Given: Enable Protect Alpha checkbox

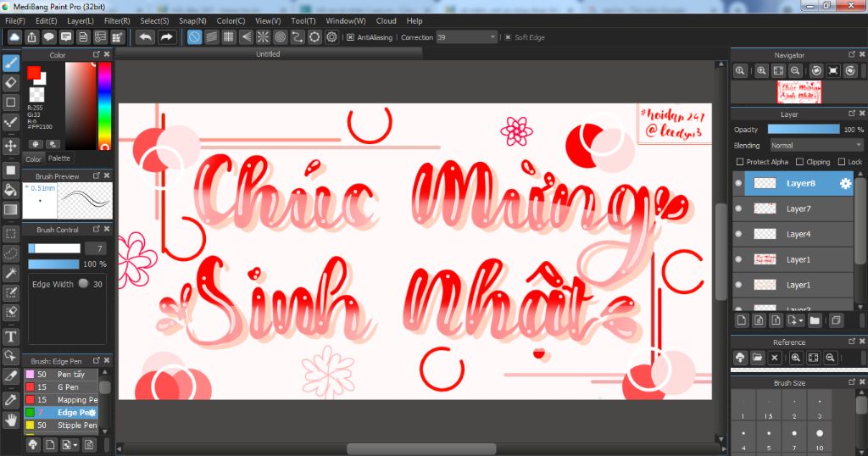Looking at the screenshot, I should [x=739, y=162].
